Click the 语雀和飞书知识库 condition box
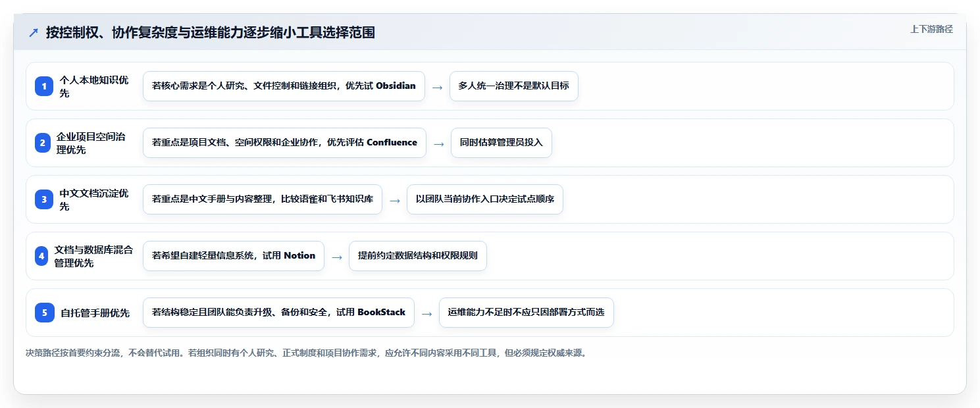This screenshot has width=980, height=408. (x=263, y=199)
